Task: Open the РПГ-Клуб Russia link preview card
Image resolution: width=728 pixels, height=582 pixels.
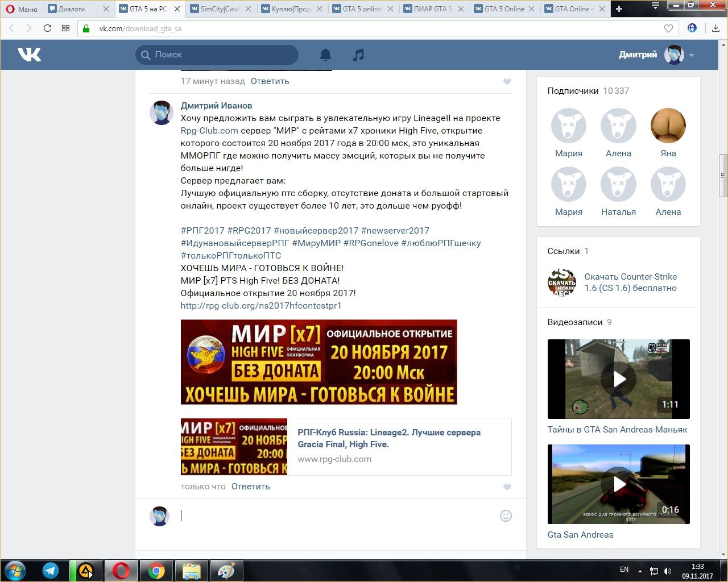Action: (346, 447)
